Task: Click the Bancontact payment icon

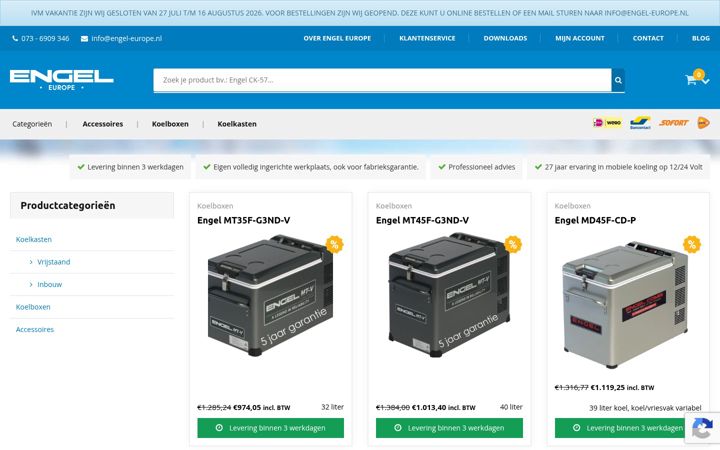Action: [640, 123]
